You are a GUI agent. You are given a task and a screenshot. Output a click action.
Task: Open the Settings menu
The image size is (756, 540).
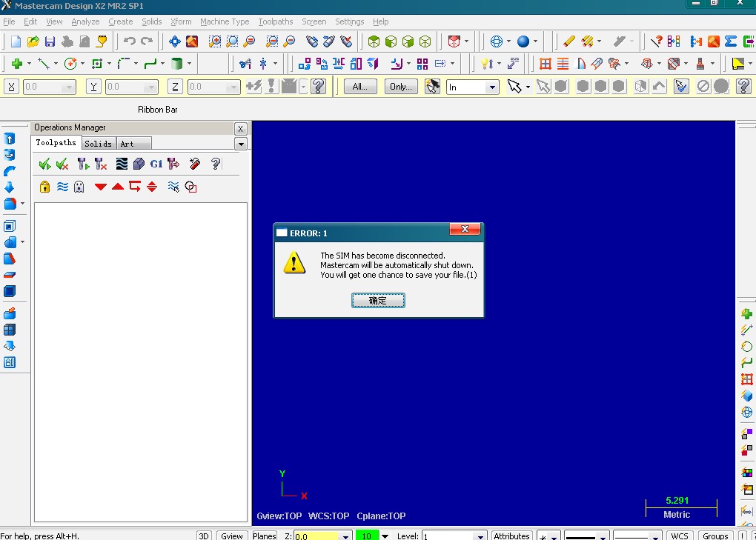coord(350,21)
